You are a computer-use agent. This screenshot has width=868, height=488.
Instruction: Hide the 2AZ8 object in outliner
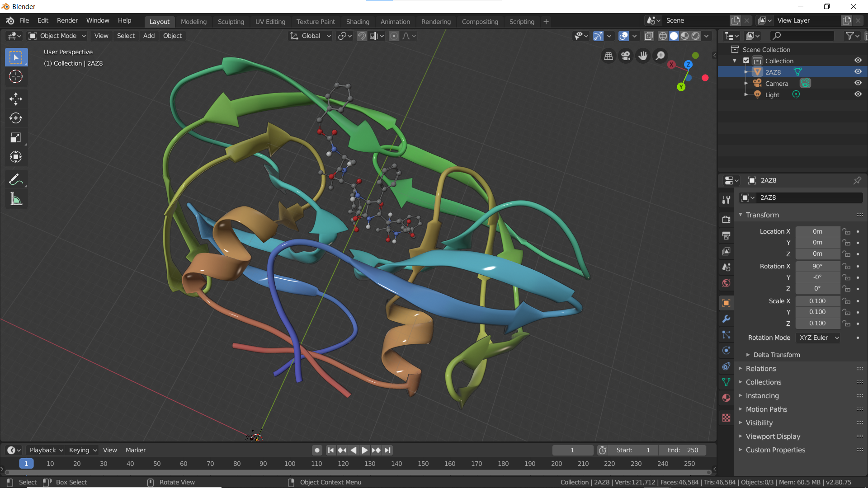tap(858, 72)
